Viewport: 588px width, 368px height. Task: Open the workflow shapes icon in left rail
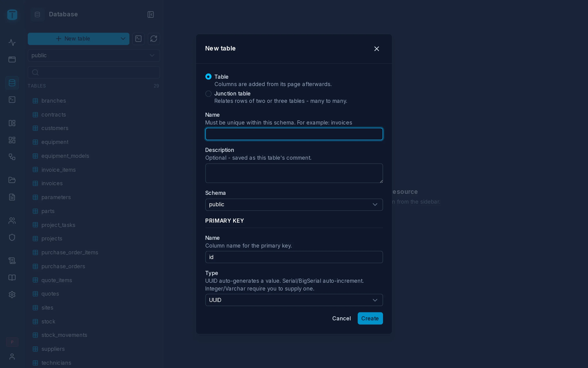[12, 157]
